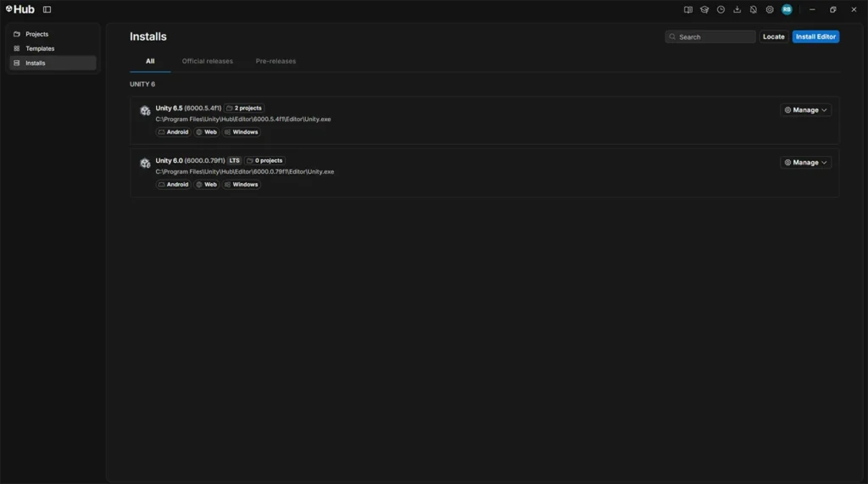Open the Learn graduation cap icon
Viewport: 868px width, 484px height.
point(704,9)
